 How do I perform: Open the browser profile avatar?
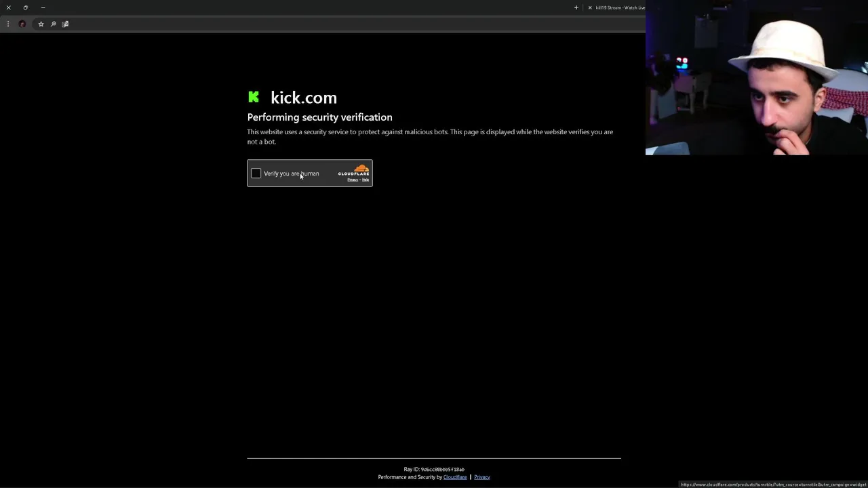coord(22,24)
